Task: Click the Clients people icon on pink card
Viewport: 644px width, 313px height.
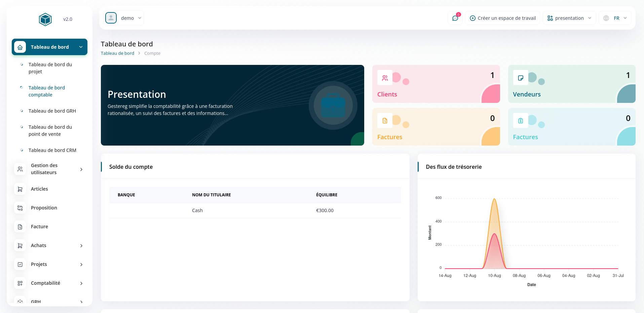Action: (385, 78)
